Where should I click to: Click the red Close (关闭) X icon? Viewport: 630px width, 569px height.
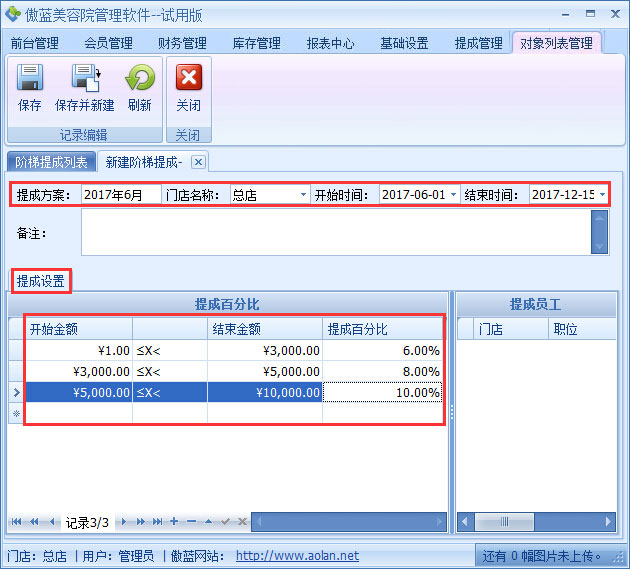click(188, 77)
